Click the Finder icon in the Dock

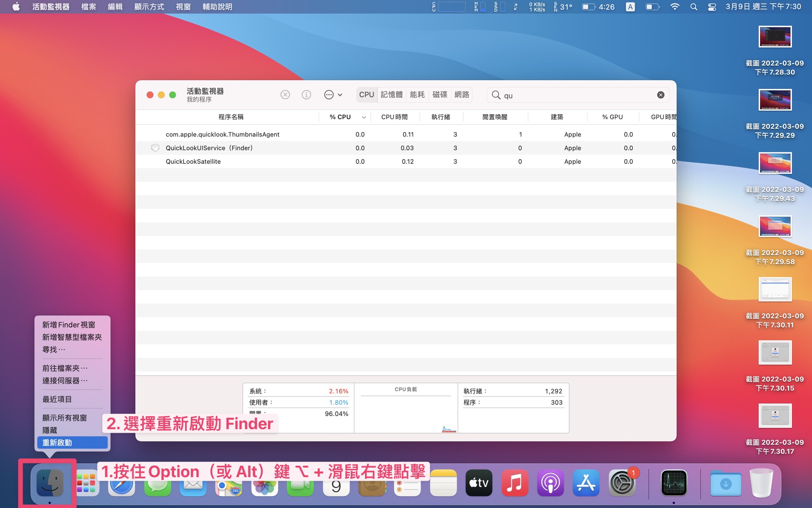click(50, 483)
